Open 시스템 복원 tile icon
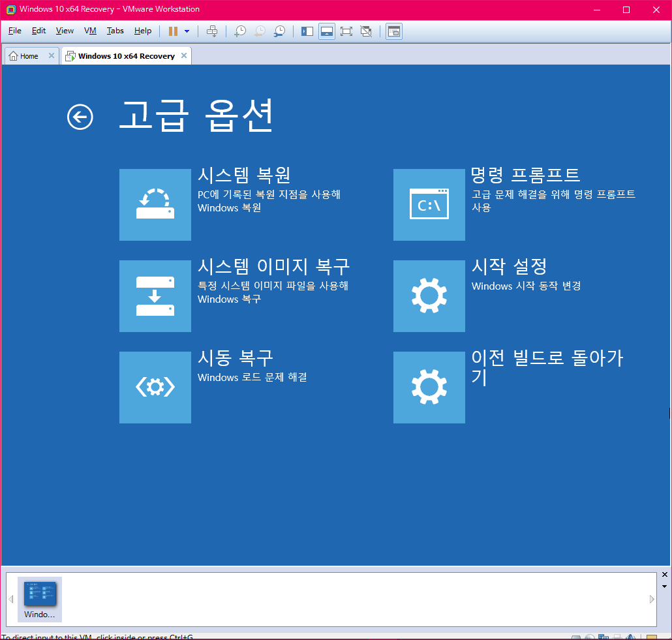Image resolution: width=672 pixels, height=640 pixels. point(155,204)
